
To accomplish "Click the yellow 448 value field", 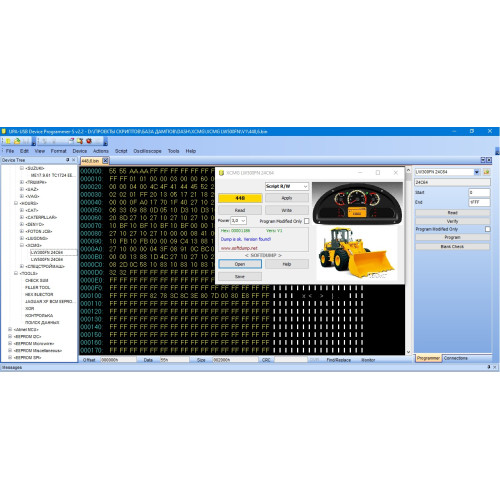I will coord(240,198).
